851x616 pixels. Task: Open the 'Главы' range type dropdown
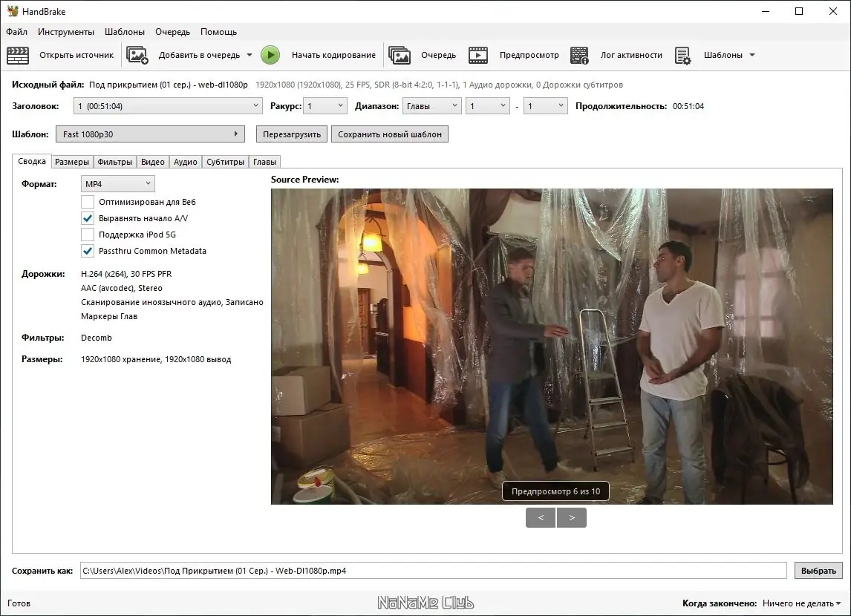(432, 105)
